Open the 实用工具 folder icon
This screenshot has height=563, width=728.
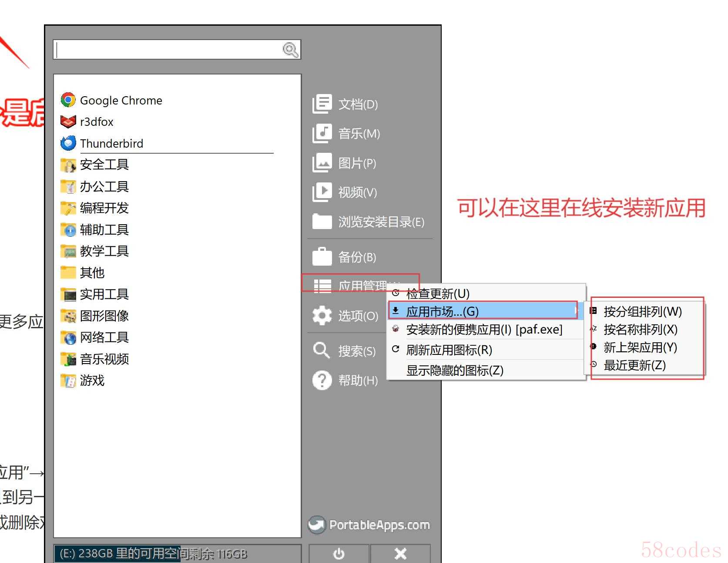68,294
